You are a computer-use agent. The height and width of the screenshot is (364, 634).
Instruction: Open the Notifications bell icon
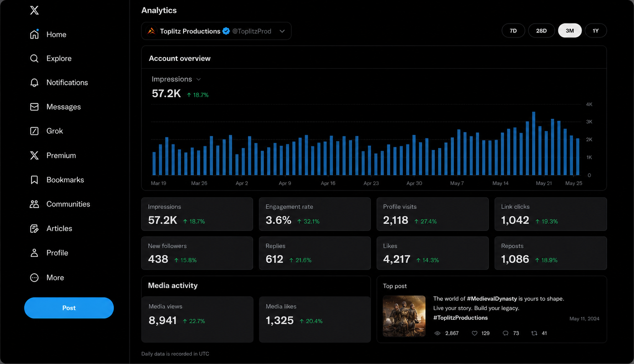(34, 82)
